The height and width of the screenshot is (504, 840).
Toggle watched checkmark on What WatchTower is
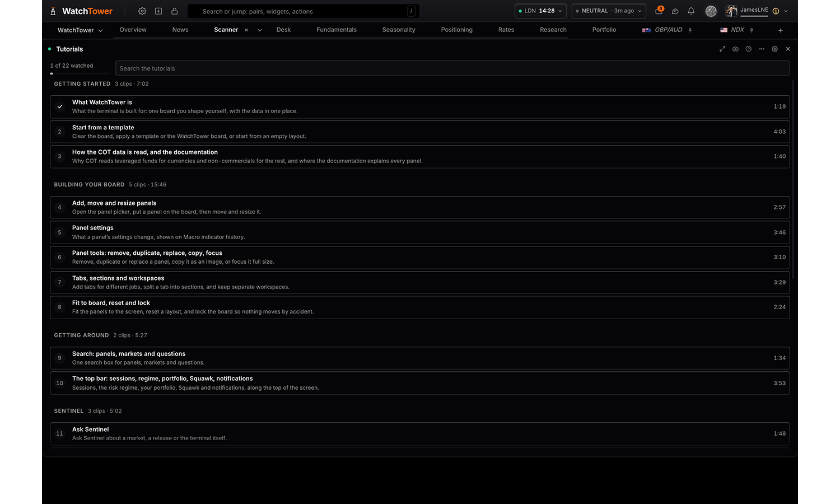tap(60, 106)
